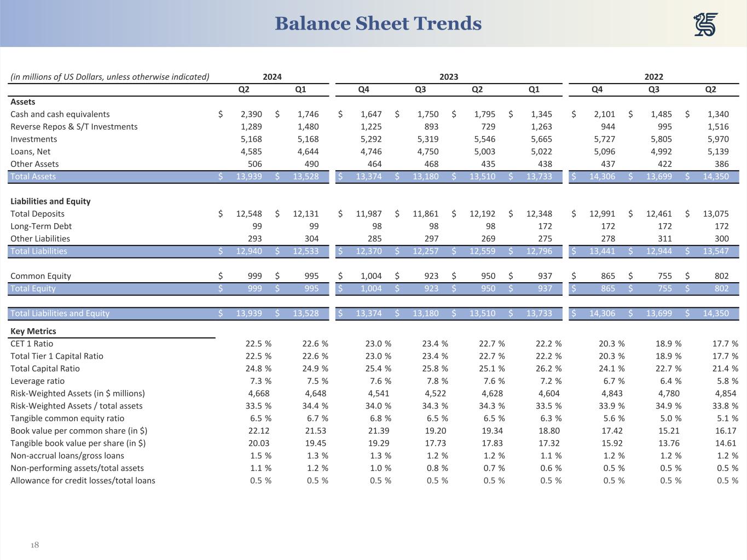Image resolution: width=747 pixels, height=560 pixels.
Task: Click the 2023 year column header
Action: (x=449, y=77)
